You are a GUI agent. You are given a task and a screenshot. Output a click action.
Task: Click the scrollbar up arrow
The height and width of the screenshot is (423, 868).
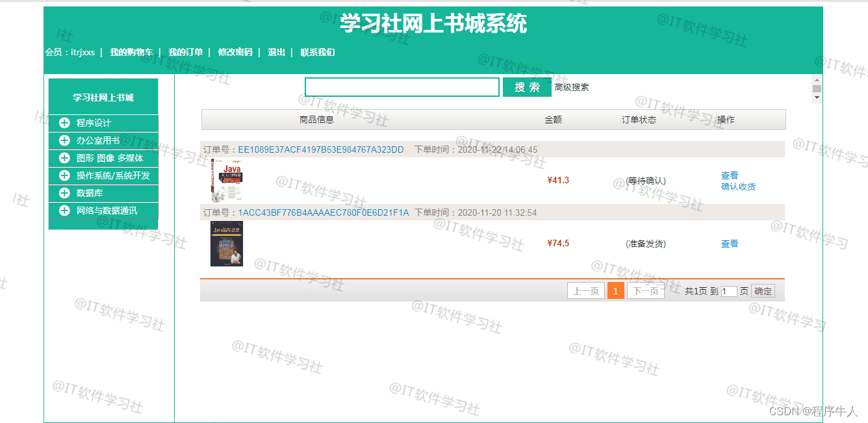pos(817,79)
